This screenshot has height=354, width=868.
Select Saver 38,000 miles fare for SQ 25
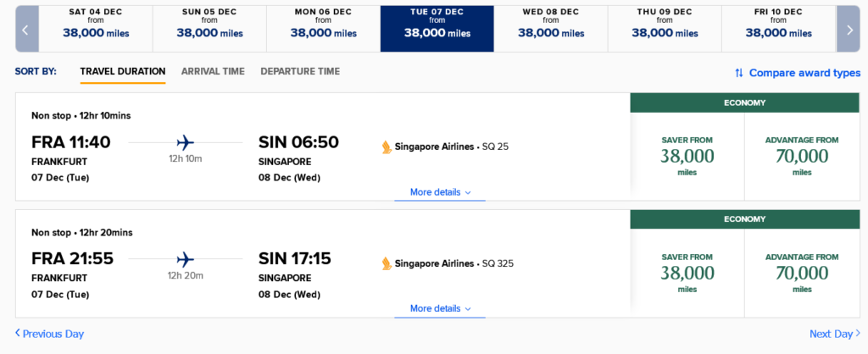coord(687,156)
